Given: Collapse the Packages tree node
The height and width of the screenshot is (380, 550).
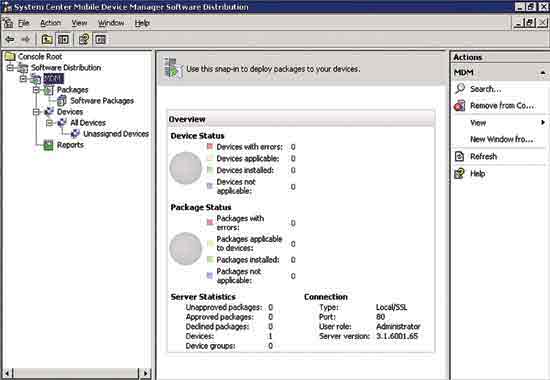Looking at the screenshot, I should point(36,90).
